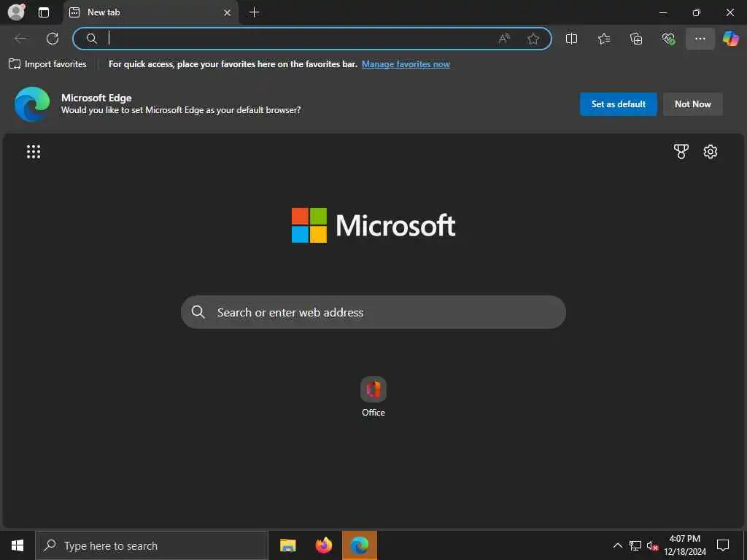Dismiss prompt with Not Now
The image size is (747, 560).
[693, 104]
